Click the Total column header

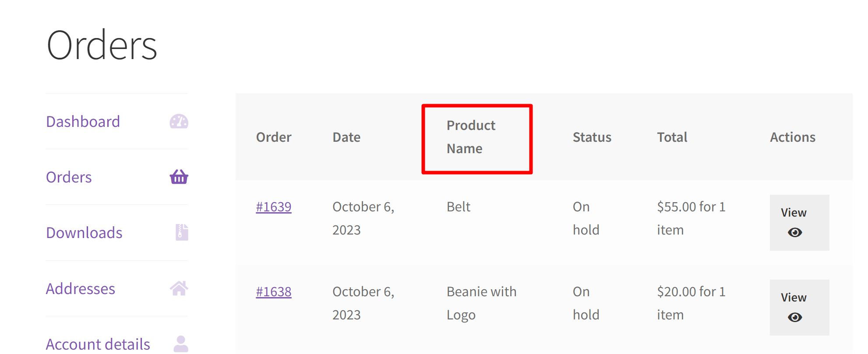(671, 137)
